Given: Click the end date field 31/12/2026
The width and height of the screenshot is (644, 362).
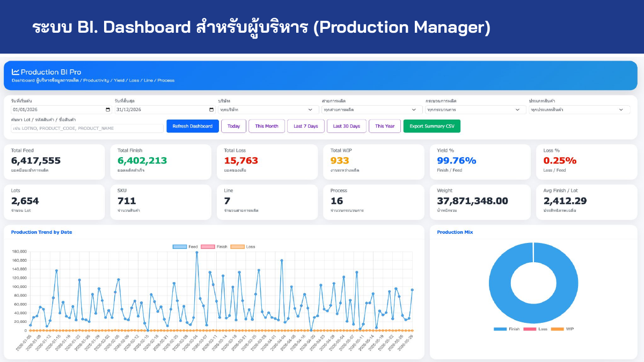Looking at the screenshot, I should [165, 110].
